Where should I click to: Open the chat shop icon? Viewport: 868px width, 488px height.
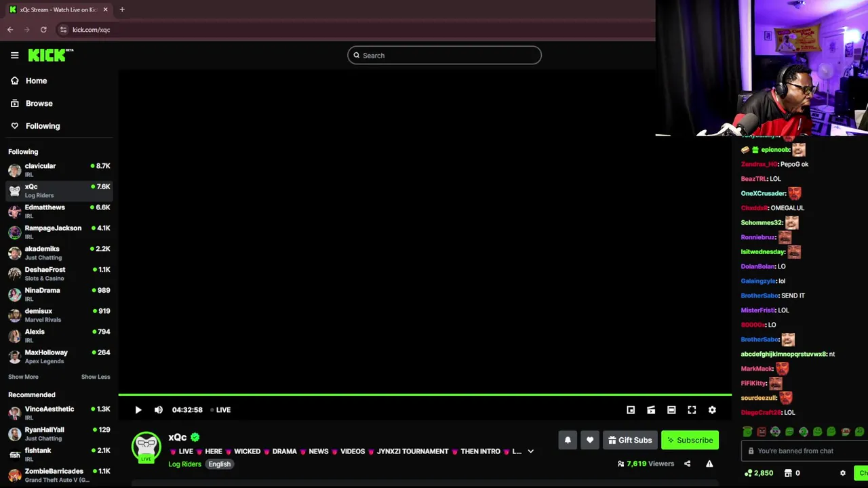[787, 473]
